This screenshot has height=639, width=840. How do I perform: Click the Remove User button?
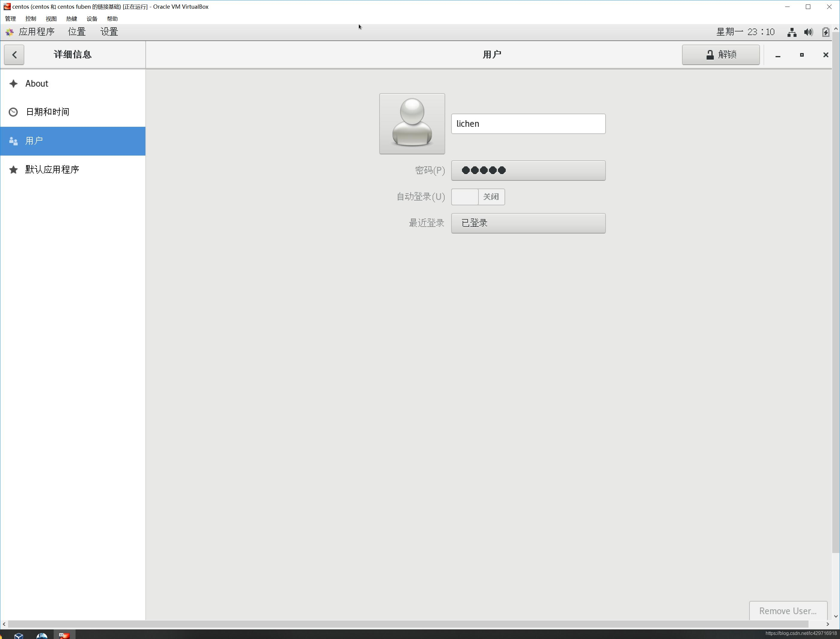point(788,611)
